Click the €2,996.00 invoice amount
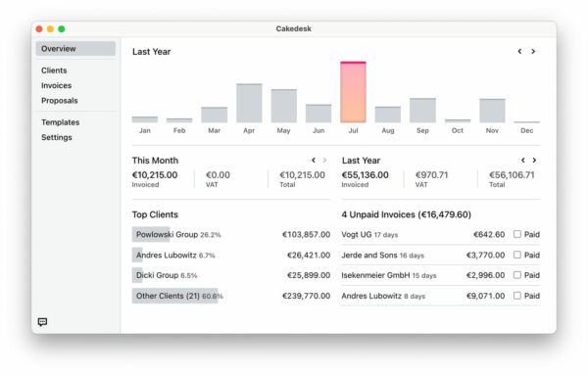This screenshot has width=588, height=375. pyautogui.click(x=486, y=275)
